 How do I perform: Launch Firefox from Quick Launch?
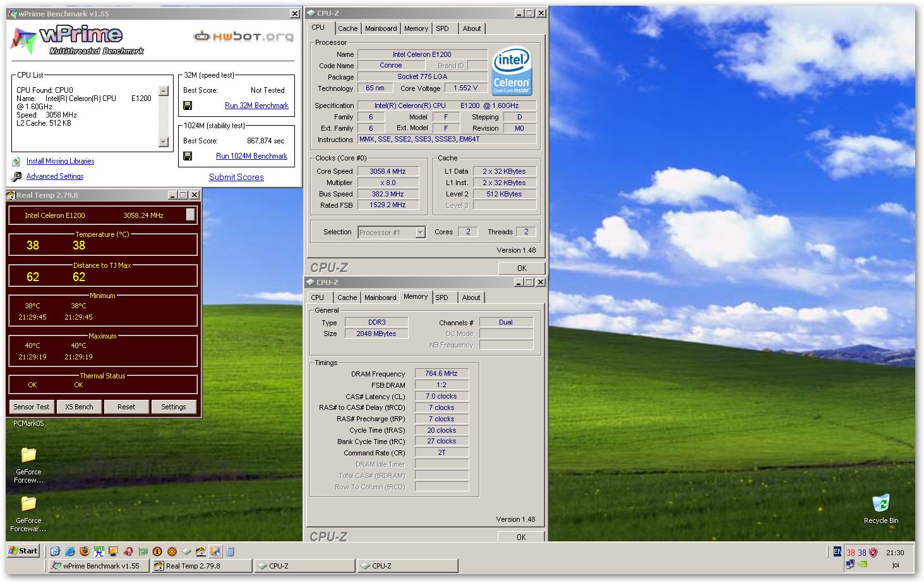[85, 551]
